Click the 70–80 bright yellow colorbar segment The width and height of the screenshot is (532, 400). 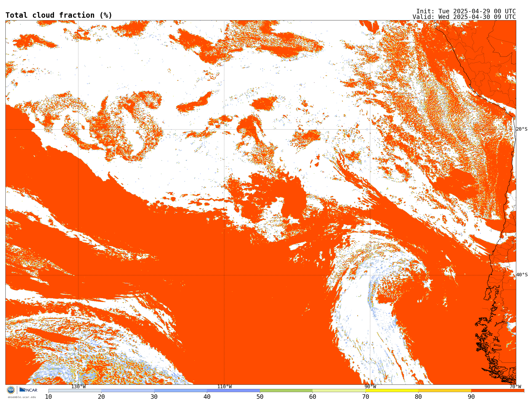click(x=392, y=391)
